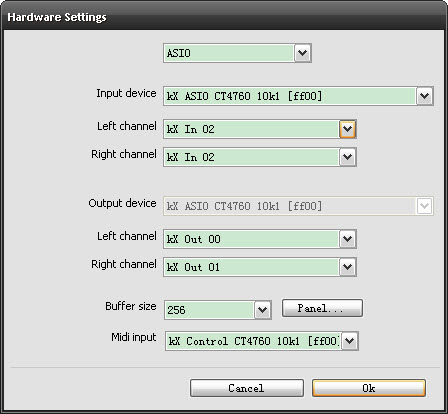Screen dimensions: 448x414
Task: Open output Left channel dropdown arrow
Action: pos(348,239)
